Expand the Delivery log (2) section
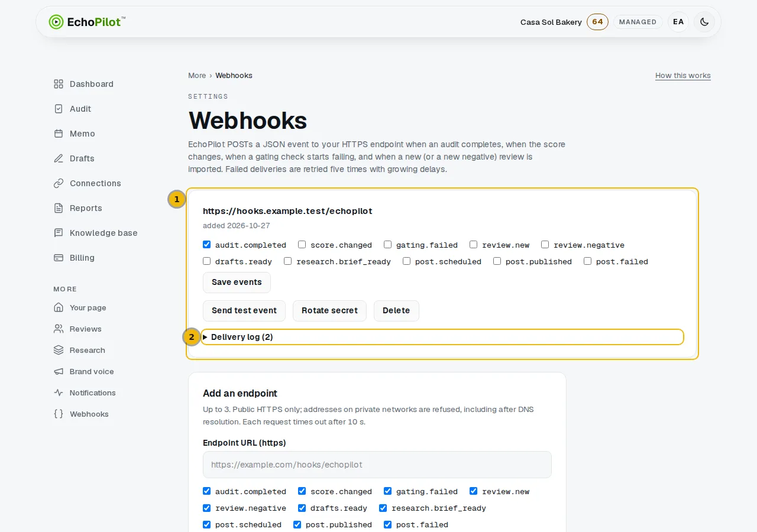Screen dimensions: 757x532 pos(442,337)
